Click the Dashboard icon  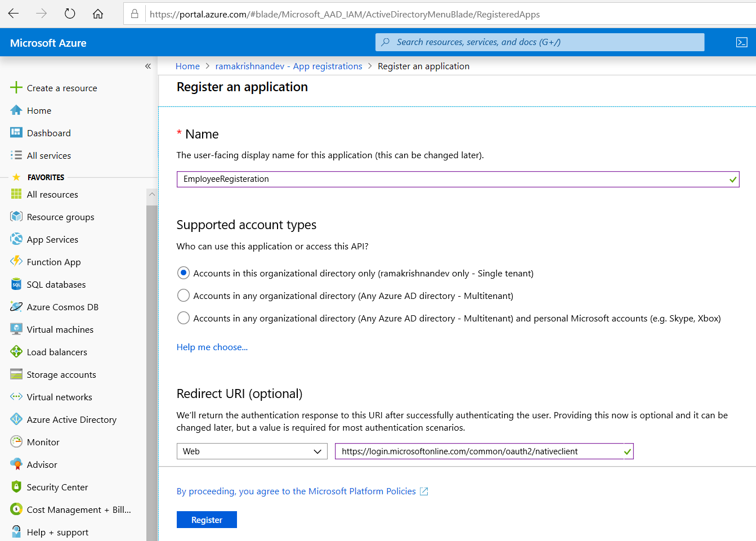[16, 133]
